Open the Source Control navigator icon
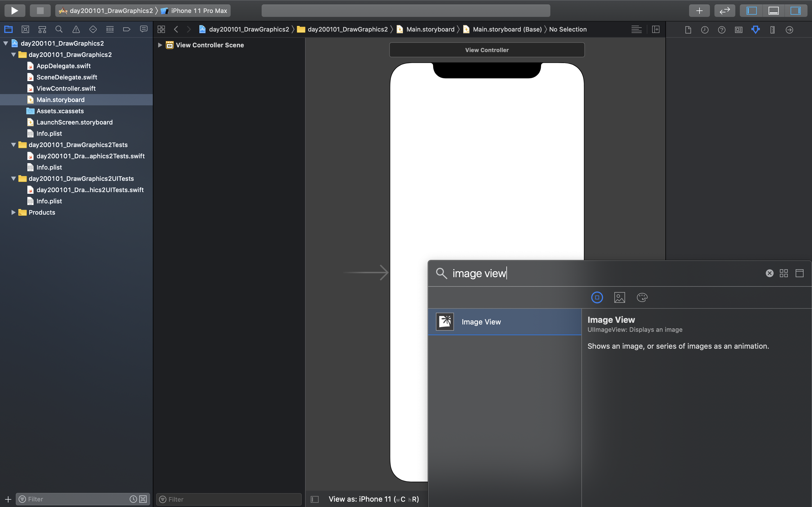Viewport: 812px width, 507px height. coord(25,30)
